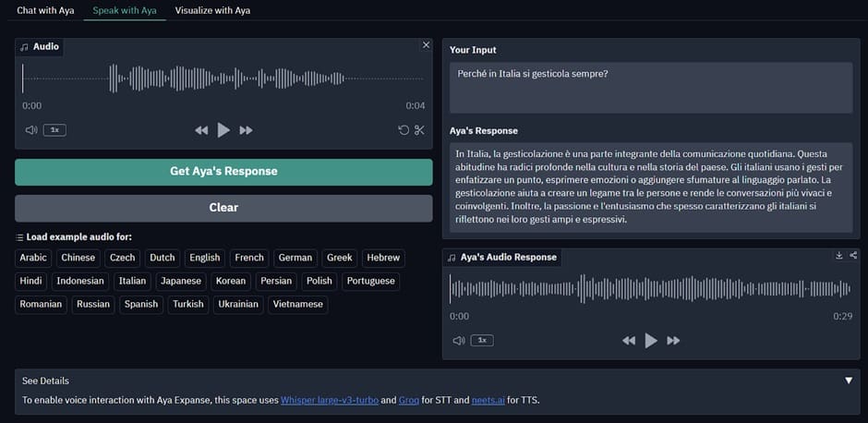Change Aya's response 1x playback speed

pyautogui.click(x=482, y=341)
